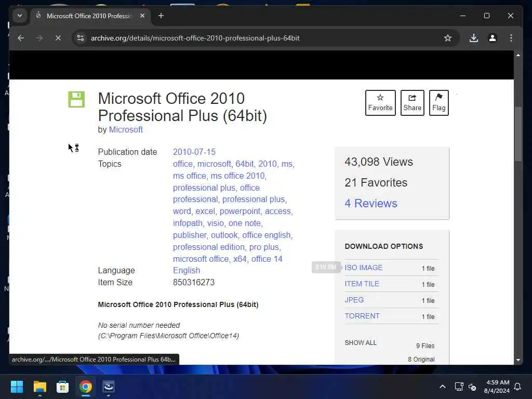Expand the system tray hidden icons chevron
The width and height of the screenshot is (532, 399).
click(x=443, y=387)
